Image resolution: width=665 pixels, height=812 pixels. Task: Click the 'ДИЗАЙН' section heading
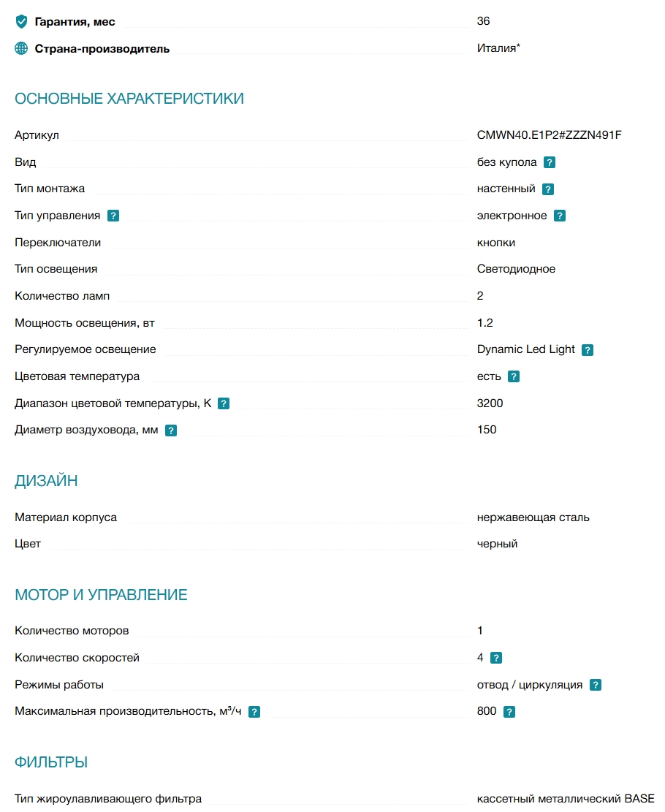click(x=46, y=481)
